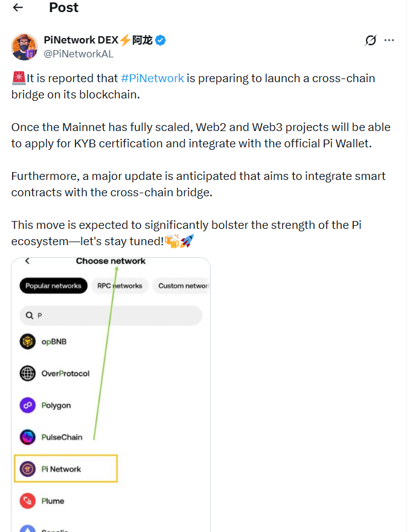413x532 pixels.
Task: Click the Pi Network logo icon
Action: 27,469
